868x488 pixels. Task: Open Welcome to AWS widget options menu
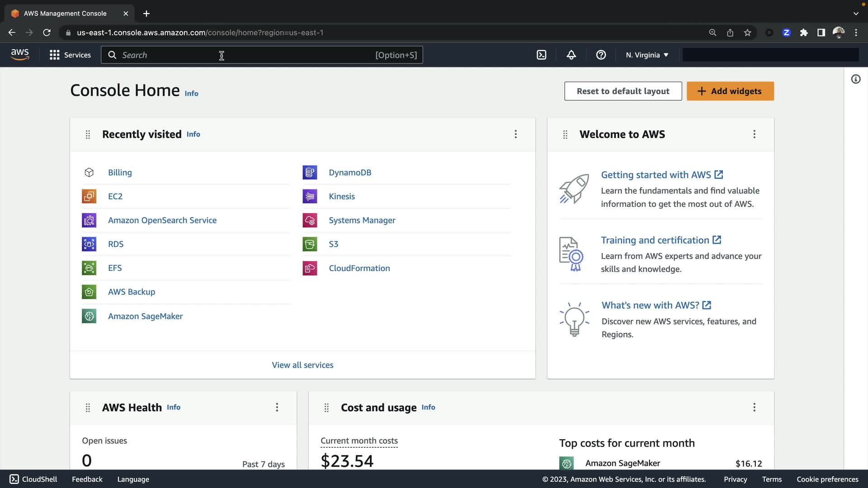(x=754, y=134)
